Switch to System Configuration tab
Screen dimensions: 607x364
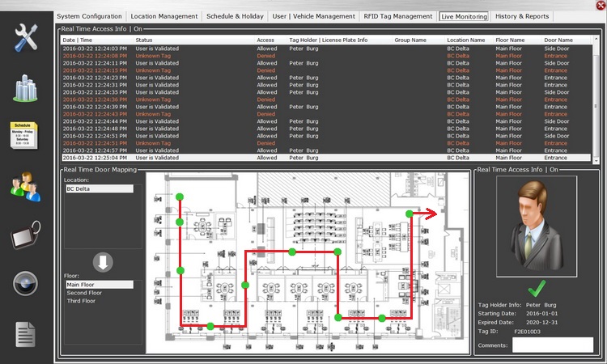tap(91, 16)
